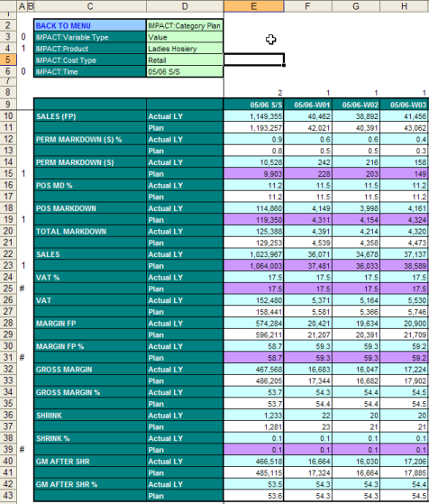Select row 10 header
429x504 pixels.
click(8, 116)
